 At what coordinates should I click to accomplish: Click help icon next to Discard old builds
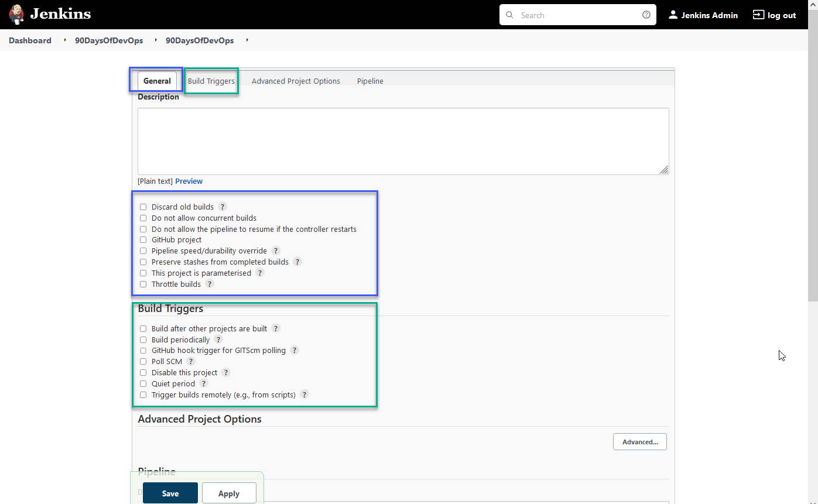click(x=223, y=207)
